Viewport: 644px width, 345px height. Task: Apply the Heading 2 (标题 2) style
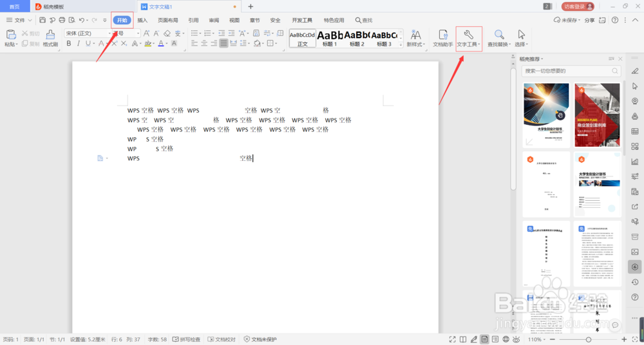click(x=357, y=39)
